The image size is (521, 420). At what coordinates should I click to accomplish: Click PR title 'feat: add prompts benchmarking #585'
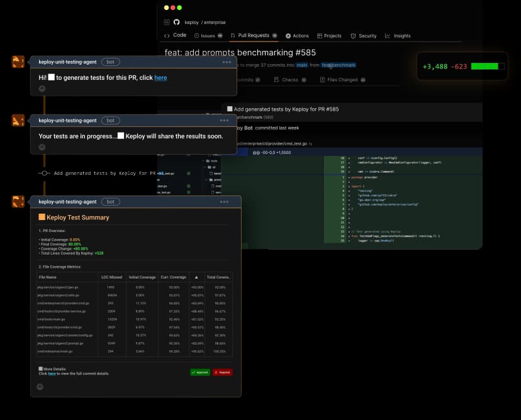(240, 52)
